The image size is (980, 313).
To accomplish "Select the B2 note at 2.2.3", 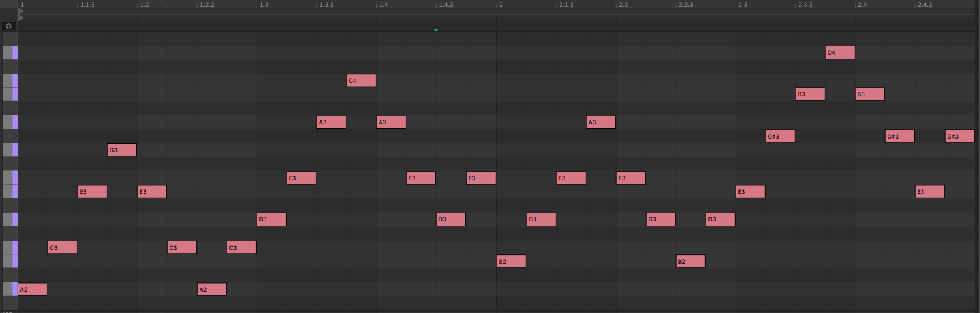I will [691, 261].
